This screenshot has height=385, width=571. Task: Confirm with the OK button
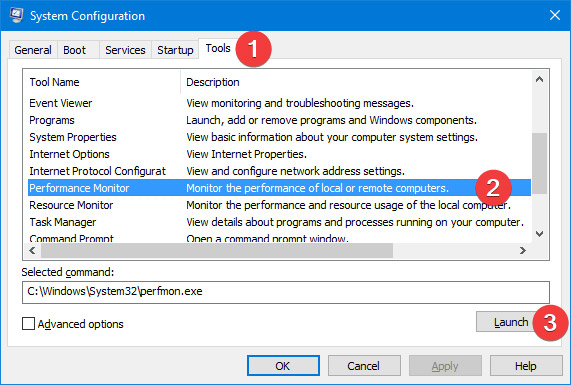[x=283, y=366]
